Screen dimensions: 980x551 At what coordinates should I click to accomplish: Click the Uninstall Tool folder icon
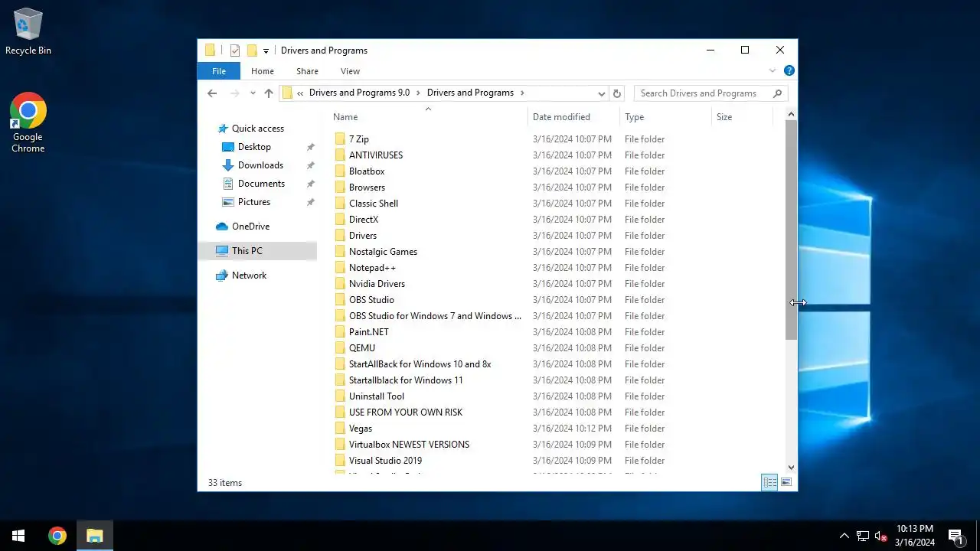tap(341, 396)
